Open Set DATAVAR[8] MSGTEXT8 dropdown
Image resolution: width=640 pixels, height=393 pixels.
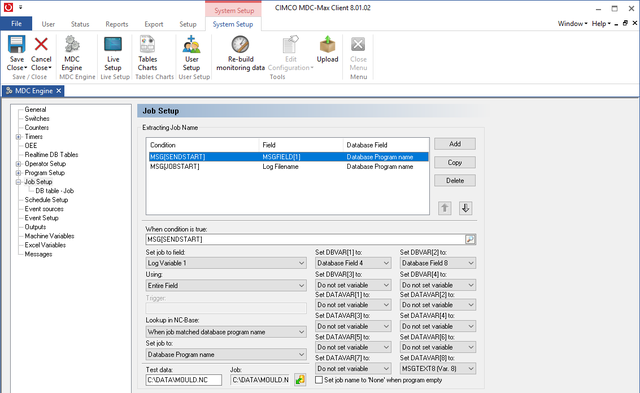[438, 369]
